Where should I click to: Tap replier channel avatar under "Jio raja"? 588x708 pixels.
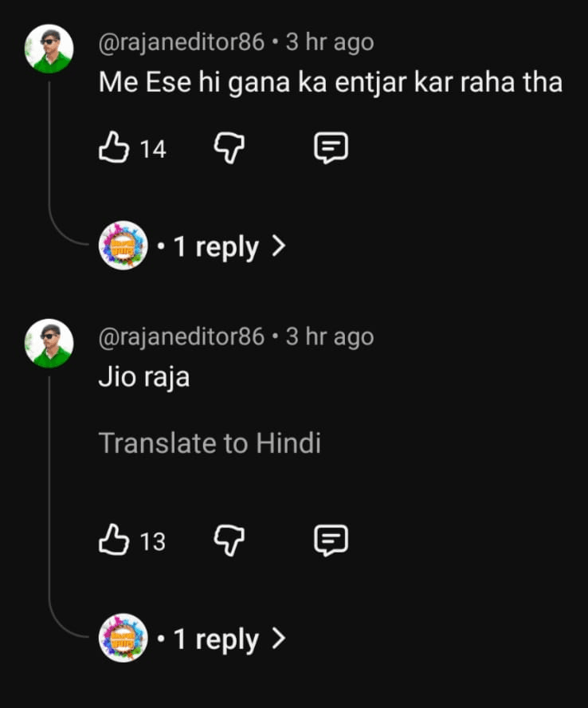[123, 638]
